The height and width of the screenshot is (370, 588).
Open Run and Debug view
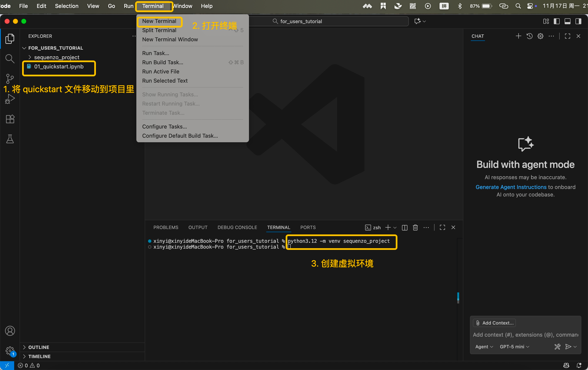(x=10, y=99)
